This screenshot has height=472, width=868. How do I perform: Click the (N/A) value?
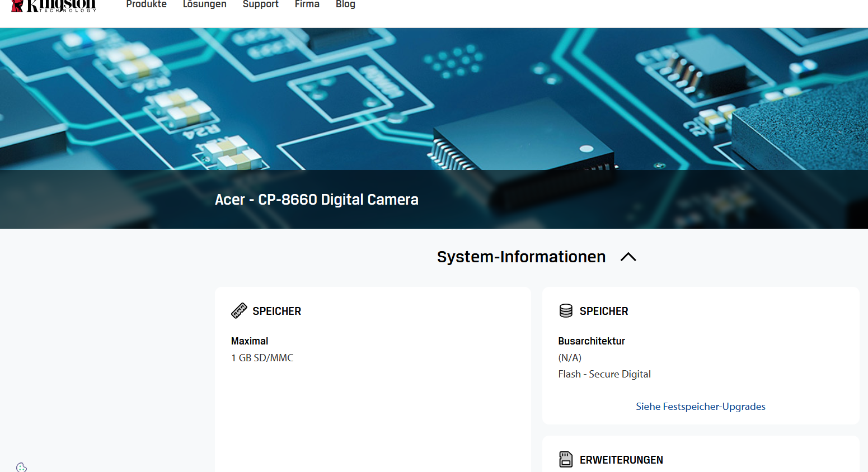coord(570,358)
